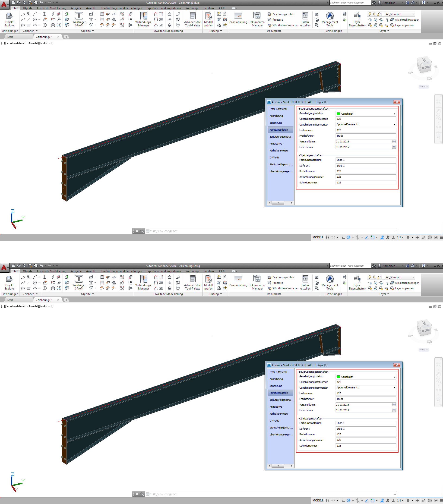This screenshot has height=504, width=443.
Task: Run Modell prüfen in the lower ribbon
Action: 209,283
